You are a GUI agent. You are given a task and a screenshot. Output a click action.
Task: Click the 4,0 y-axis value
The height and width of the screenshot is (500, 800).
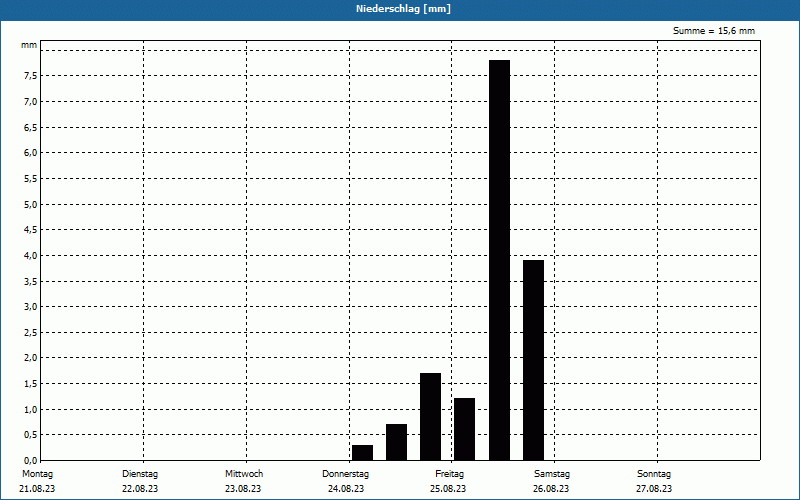pyautogui.click(x=31, y=255)
